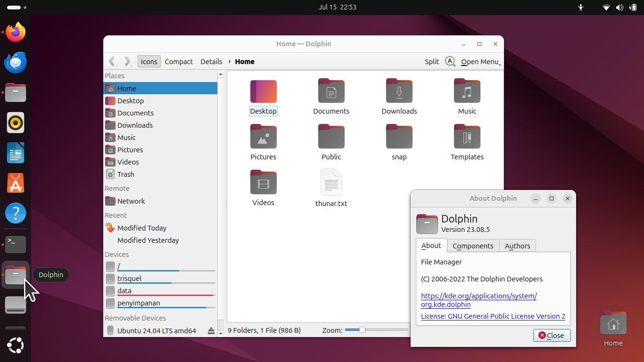The width and height of the screenshot is (644, 362).
Task: Switch to the Authors tab
Action: [517, 246]
